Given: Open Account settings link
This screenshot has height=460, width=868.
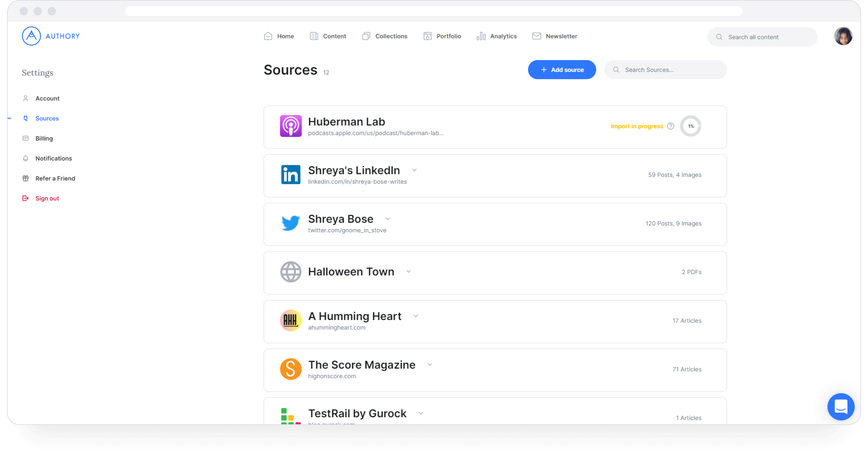Looking at the screenshot, I should point(47,98).
